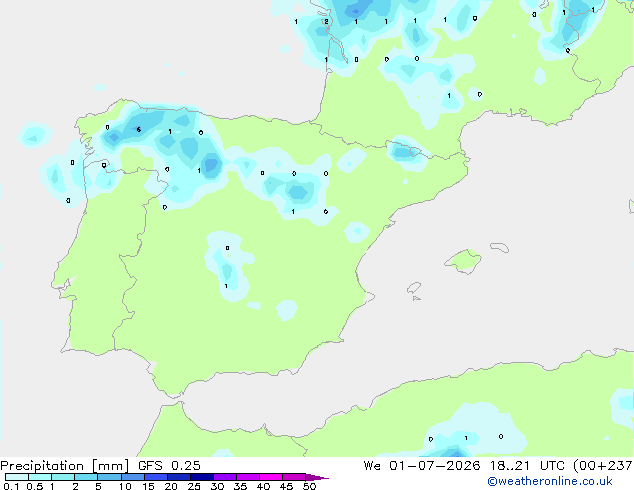Select the 0.5–1 mm legend swatch
Viewport: 634px width, 490px height.
coord(40,477)
